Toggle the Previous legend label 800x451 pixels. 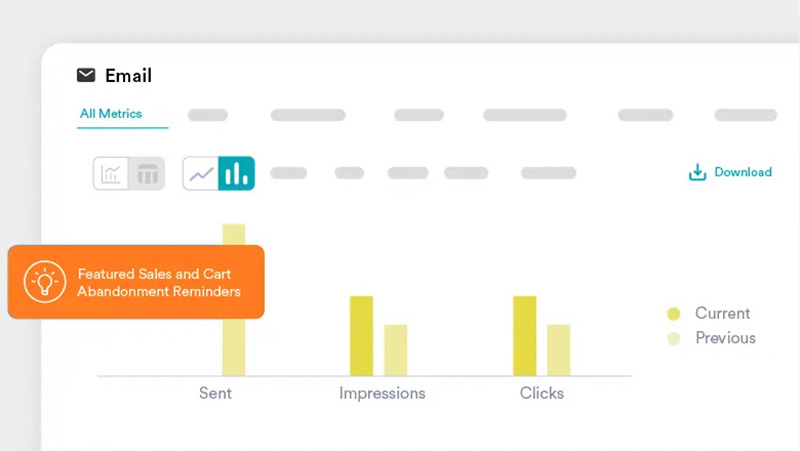coord(726,338)
